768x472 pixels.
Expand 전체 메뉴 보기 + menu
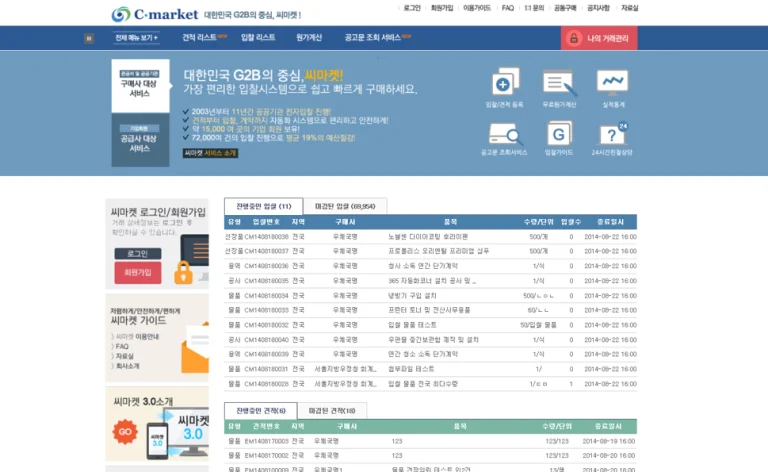136,38
